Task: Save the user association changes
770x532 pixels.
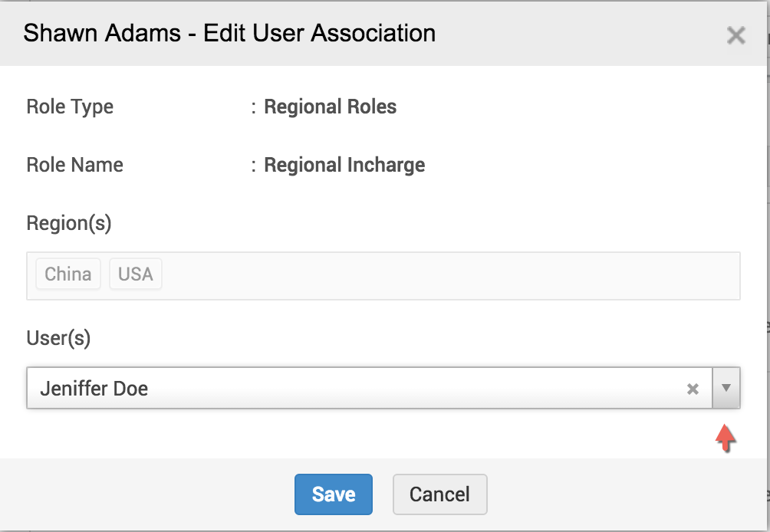Action: coord(334,494)
